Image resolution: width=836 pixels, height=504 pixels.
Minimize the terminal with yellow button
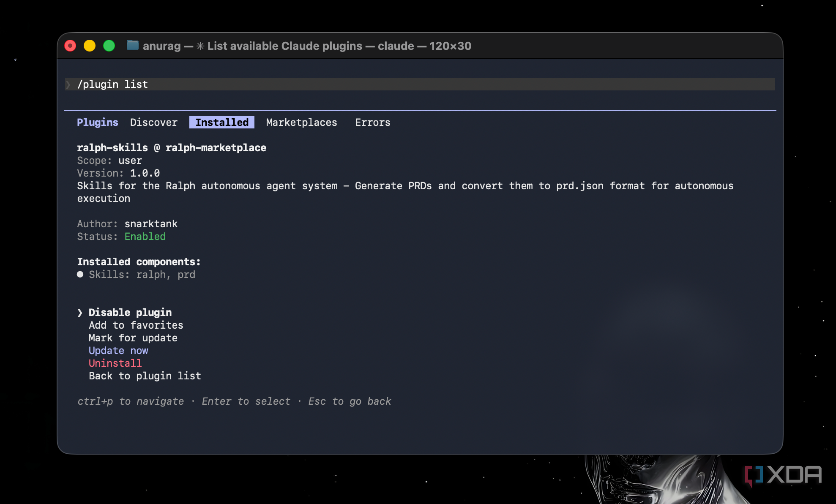coord(90,46)
